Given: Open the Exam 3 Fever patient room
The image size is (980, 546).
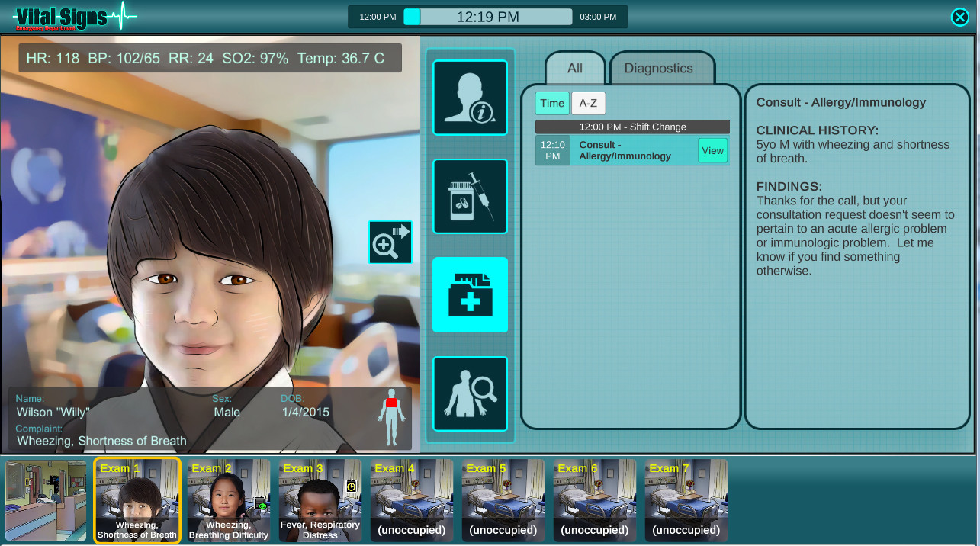Looking at the screenshot, I should tap(320, 499).
